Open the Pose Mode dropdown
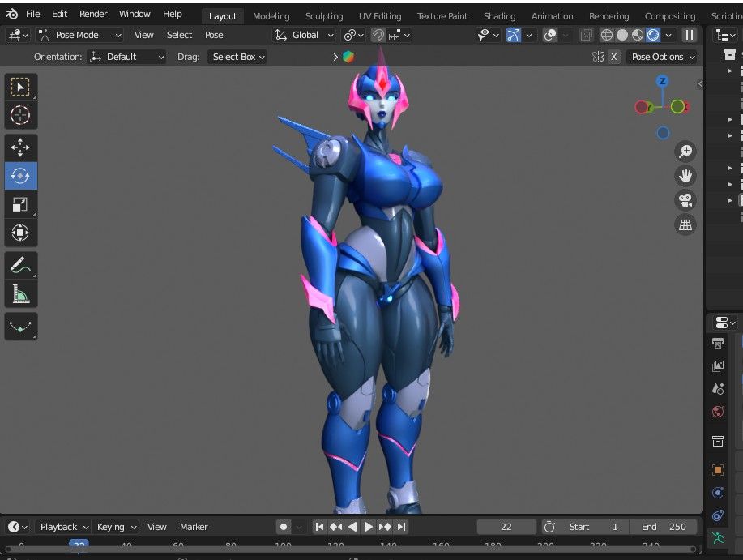 pyautogui.click(x=79, y=35)
